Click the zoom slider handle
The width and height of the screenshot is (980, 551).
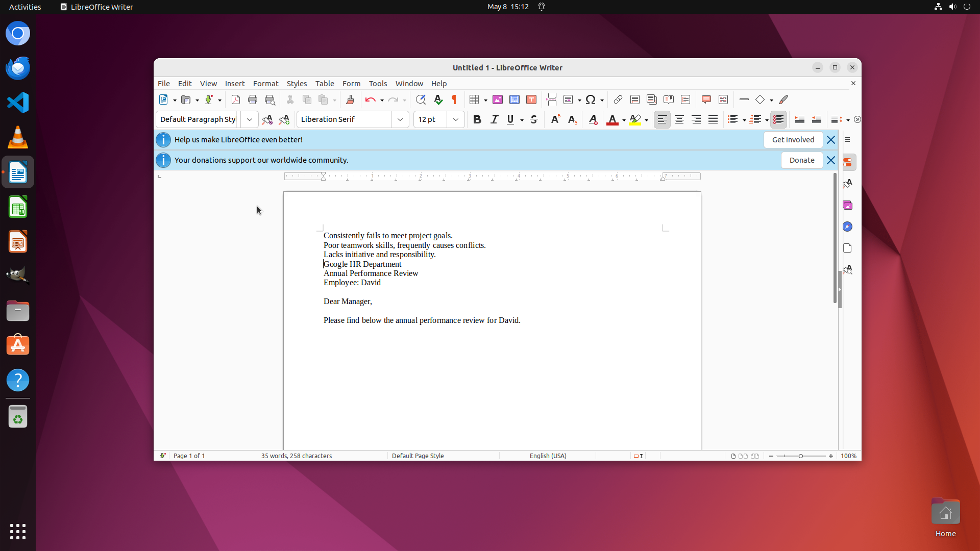click(801, 456)
